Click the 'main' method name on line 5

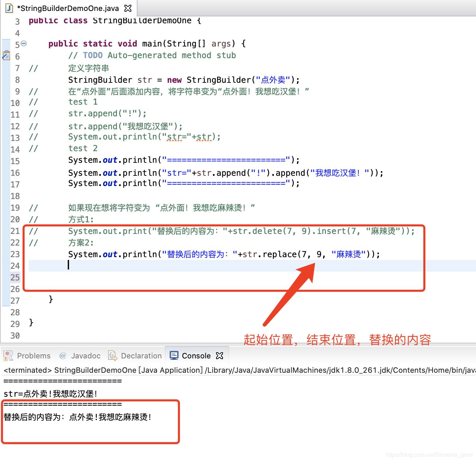pyautogui.click(x=152, y=43)
